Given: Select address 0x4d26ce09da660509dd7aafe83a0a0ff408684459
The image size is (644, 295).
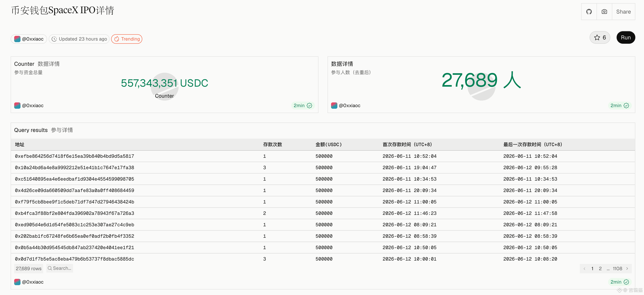Looking at the screenshot, I should 74,190.
